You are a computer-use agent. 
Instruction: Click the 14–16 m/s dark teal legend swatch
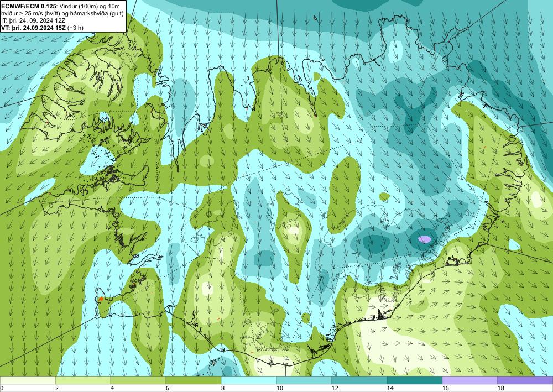(x=414, y=380)
